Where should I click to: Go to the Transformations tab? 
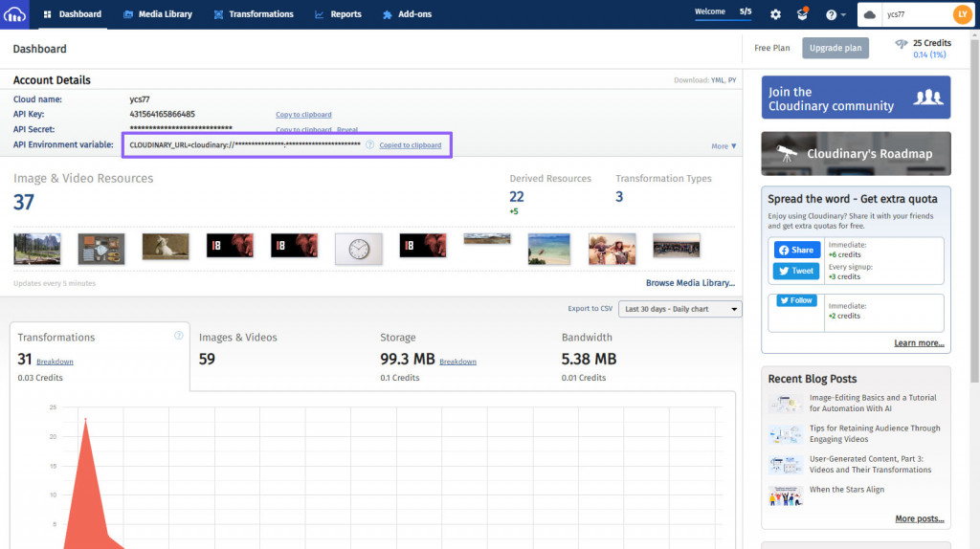254,14
